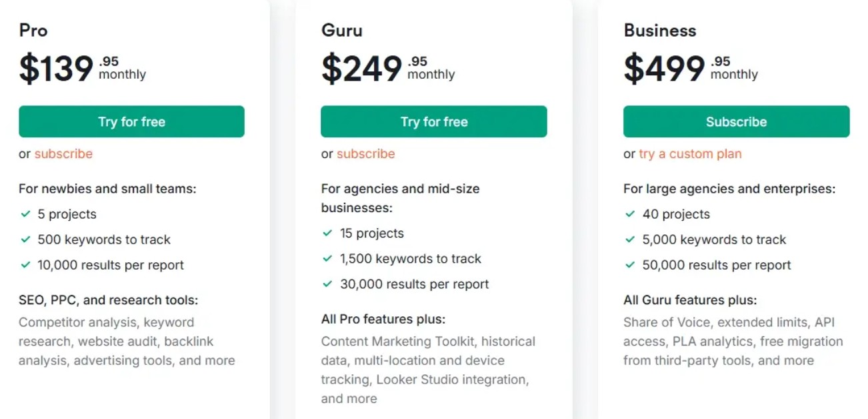Click the checkmark beside 5 projects
The height and width of the screenshot is (419, 868).
click(x=25, y=214)
